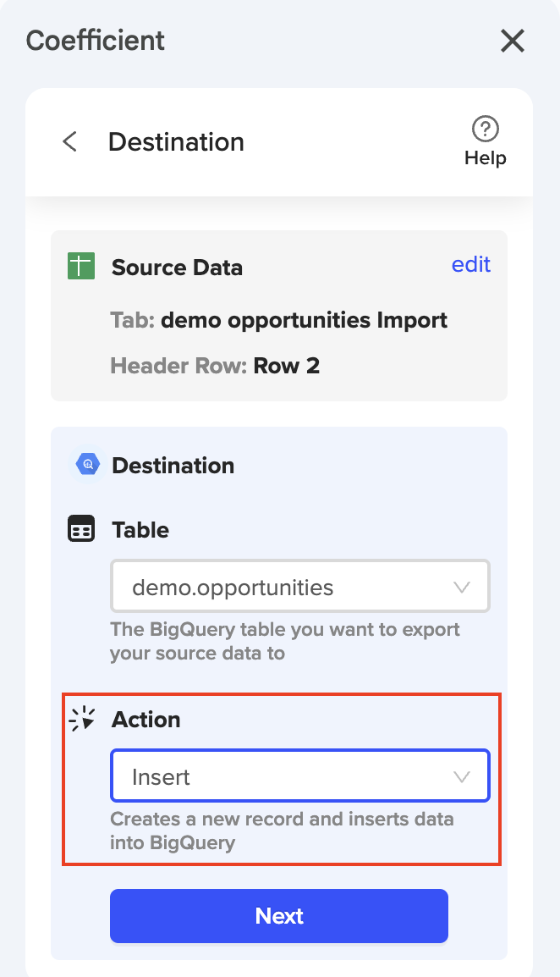Click the Insert action description text
560x977 pixels.
tap(282, 831)
